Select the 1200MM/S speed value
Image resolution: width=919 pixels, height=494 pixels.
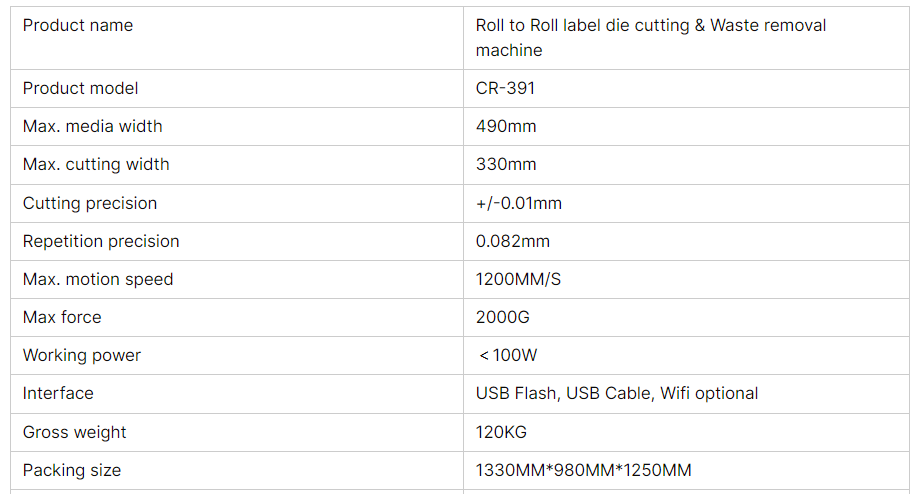(x=518, y=280)
